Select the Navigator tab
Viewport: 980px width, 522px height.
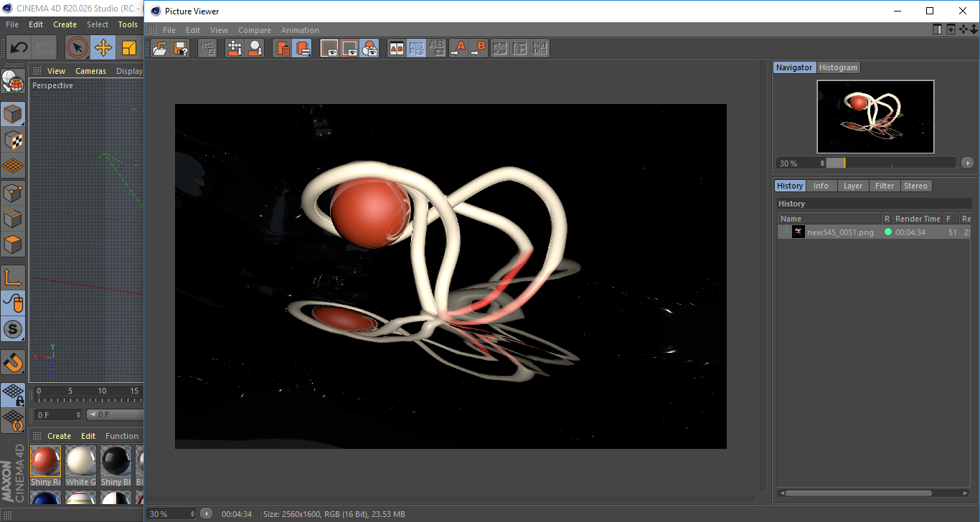pyautogui.click(x=794, y=67)
